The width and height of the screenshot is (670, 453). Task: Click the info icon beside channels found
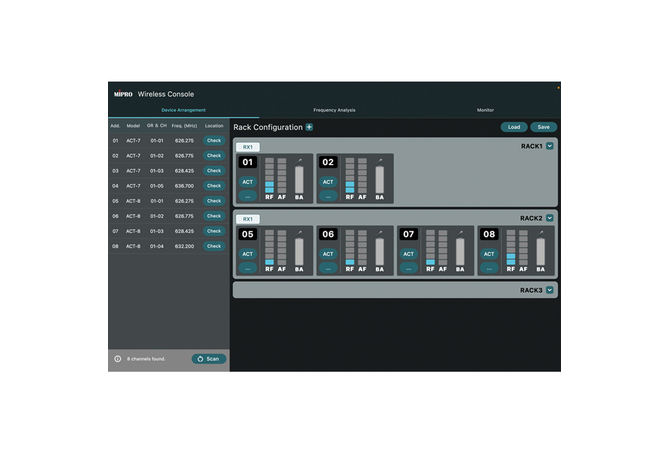click(117, 358)
